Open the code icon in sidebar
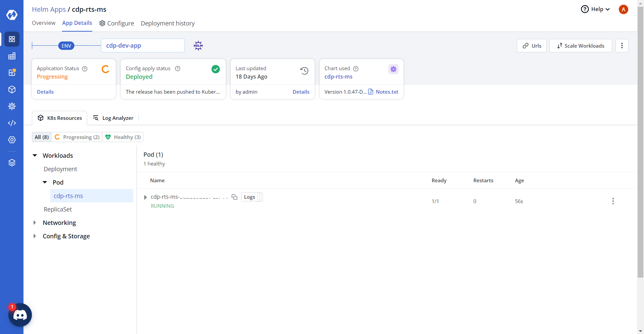Image resolution: width=644 pixels, height=334 pixels. tap(12, 123)
